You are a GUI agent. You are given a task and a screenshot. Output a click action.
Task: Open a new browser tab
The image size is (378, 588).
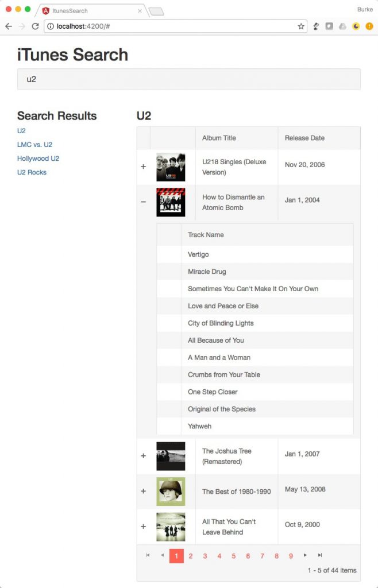tap(156, 12)
